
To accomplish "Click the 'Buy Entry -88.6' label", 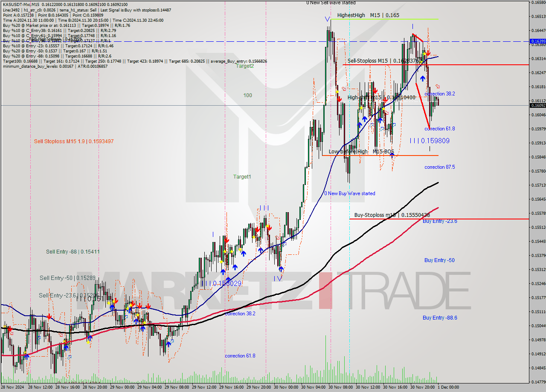I will coord(440,317).
